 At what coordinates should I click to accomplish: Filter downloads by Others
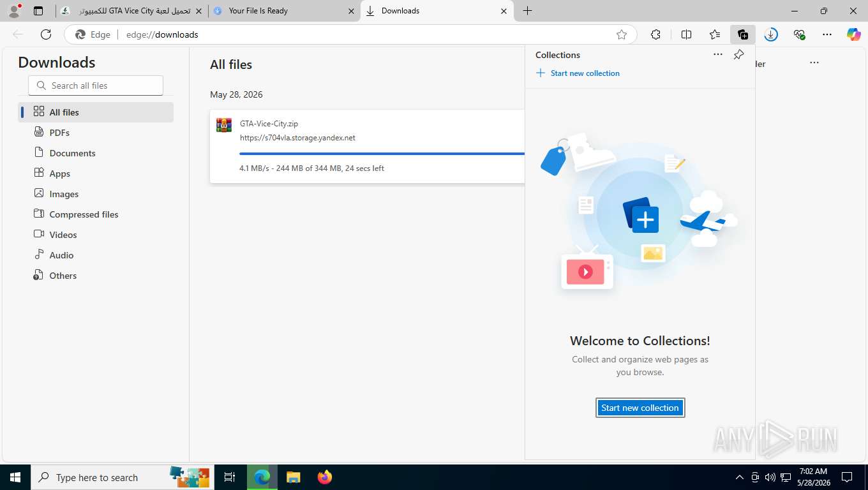click(x=96, y=276)
